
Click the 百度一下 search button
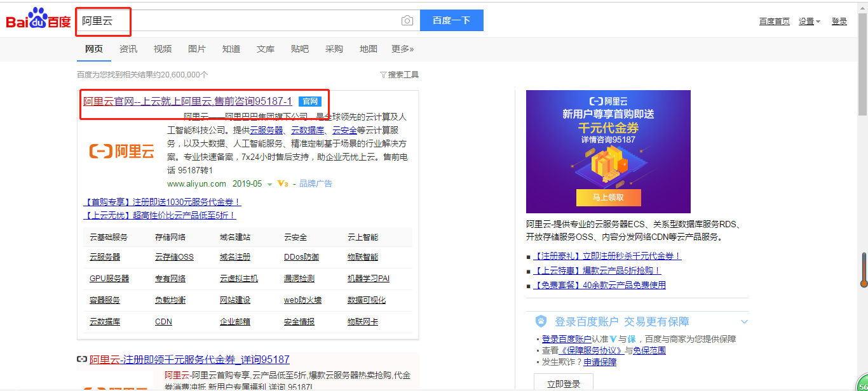(452, 20)
